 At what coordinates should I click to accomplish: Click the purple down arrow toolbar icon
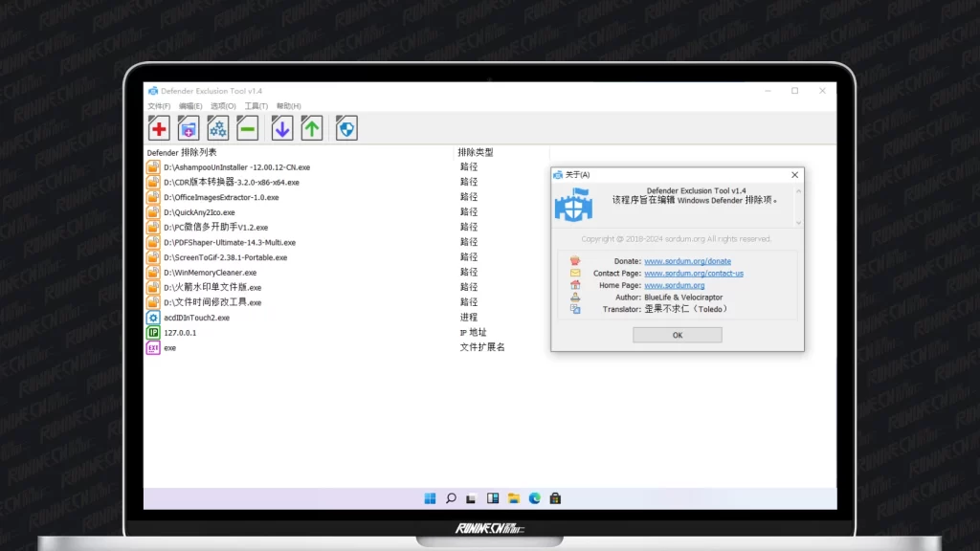[x=282, y=128]
